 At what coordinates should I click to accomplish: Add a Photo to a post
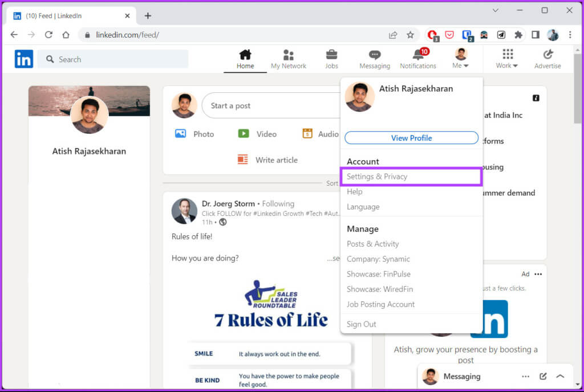[x=194, y=134]
